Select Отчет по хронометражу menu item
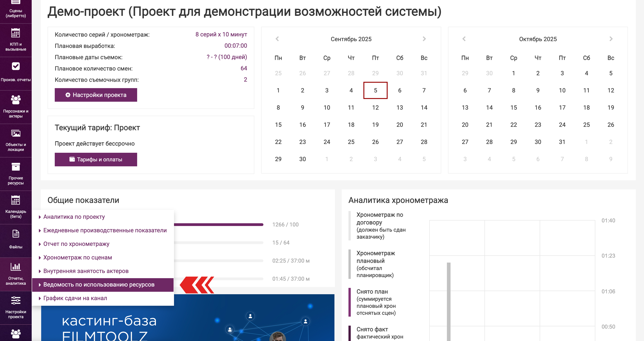This screenshot has height=341, width=644. tap(103, 244)
